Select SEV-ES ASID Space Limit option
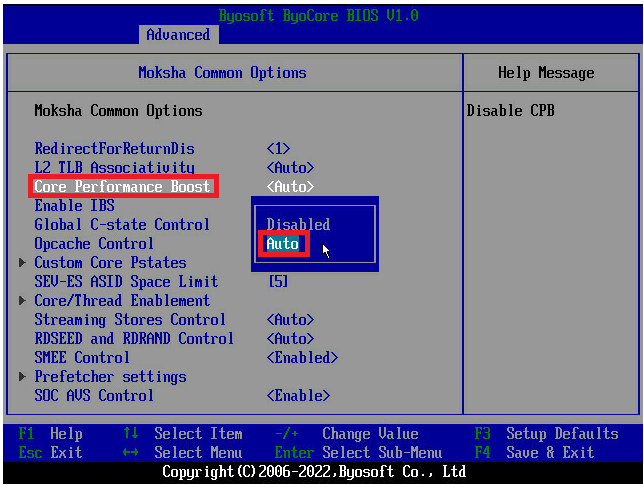This screenshot has width=644, height=487. 126,282
